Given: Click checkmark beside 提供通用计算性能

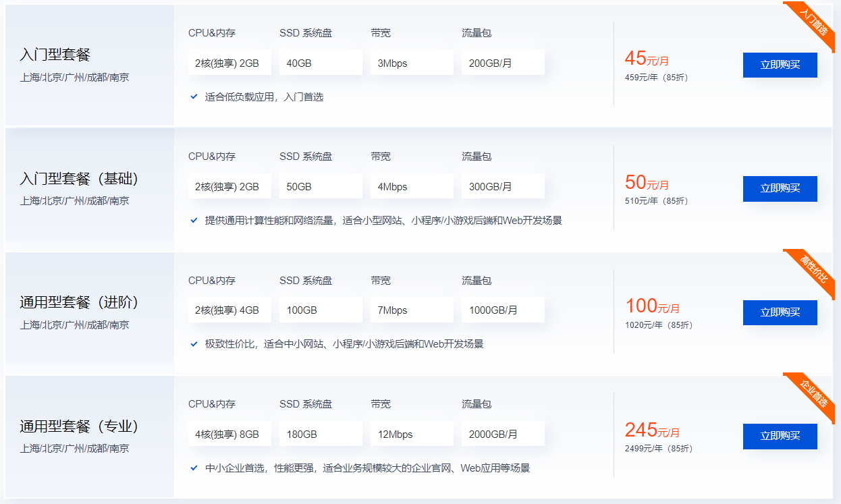Looking at the screenshot, I should [194, 220].
